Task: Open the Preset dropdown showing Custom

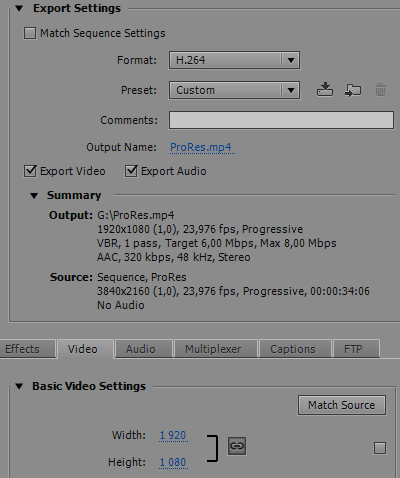Action: click(234, 90)
